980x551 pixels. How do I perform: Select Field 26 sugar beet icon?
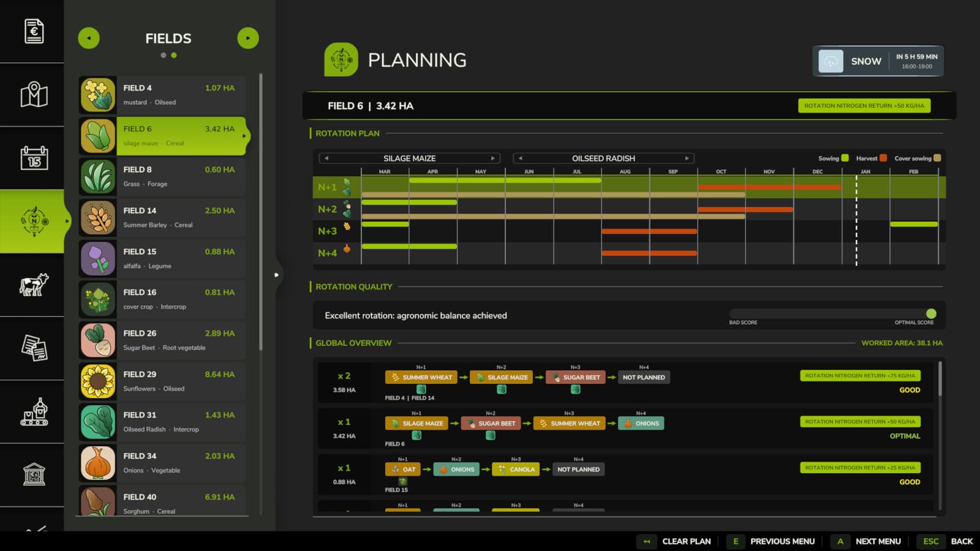point(98,340)
